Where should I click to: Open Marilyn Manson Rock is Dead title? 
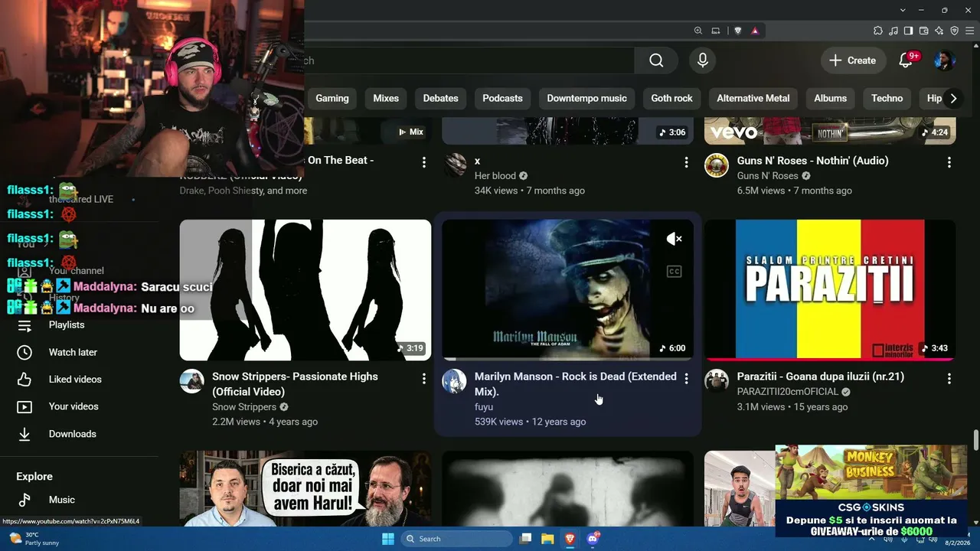(x=575, y=384)
